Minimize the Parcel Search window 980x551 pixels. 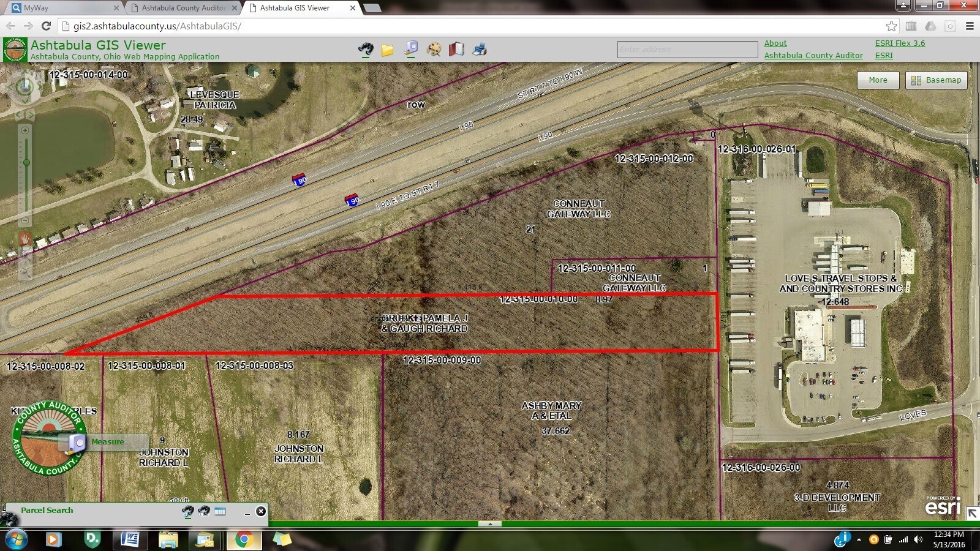pyautogui.click(x=248, y=514)
